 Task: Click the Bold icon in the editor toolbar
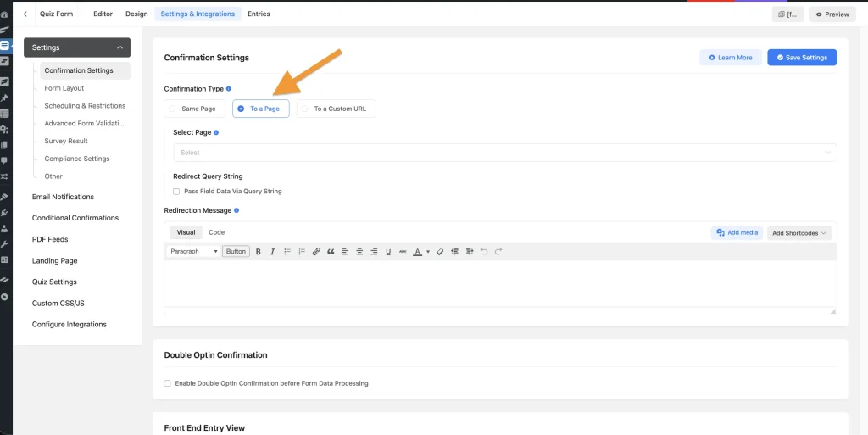point(258,252)
